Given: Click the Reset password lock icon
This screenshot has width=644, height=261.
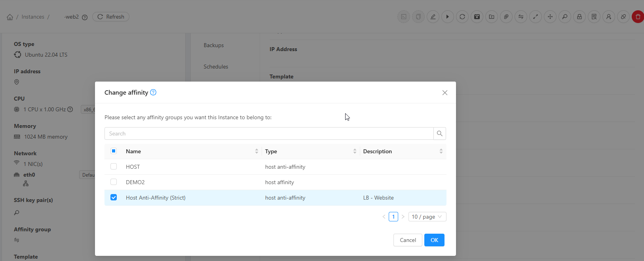Looking at the screenshot, I should coord(579,17).
